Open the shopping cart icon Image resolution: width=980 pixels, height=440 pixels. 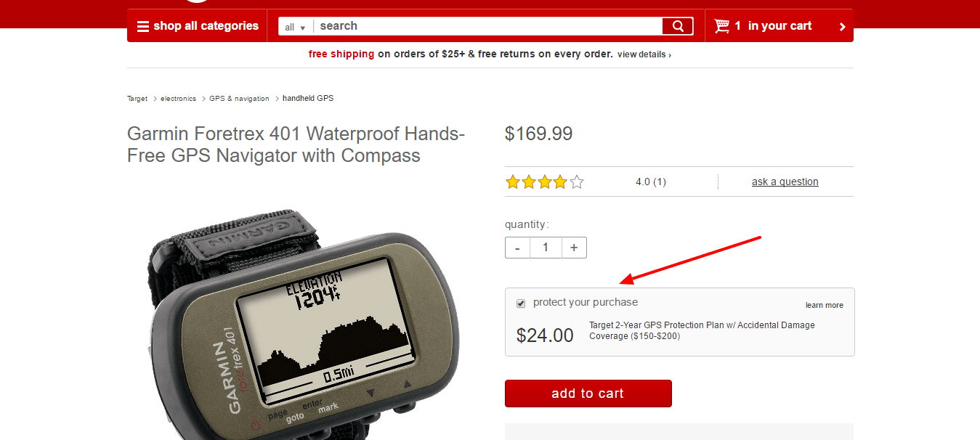pyautogui.click(x=721, y=26)
